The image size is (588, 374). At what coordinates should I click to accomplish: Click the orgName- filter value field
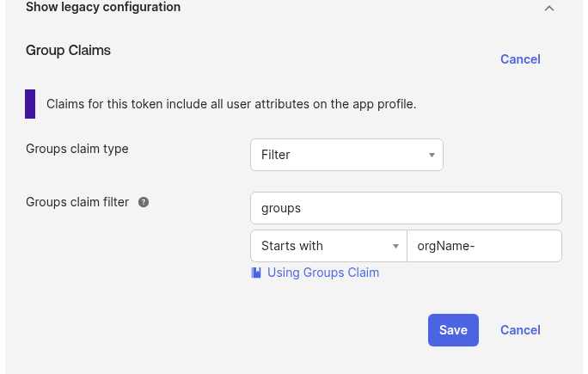484,246
